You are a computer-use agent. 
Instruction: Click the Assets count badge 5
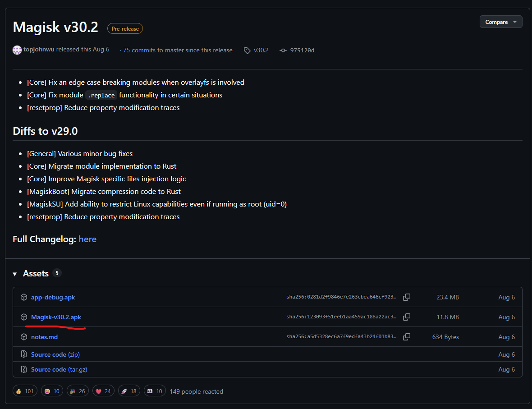tap(57, 273)
